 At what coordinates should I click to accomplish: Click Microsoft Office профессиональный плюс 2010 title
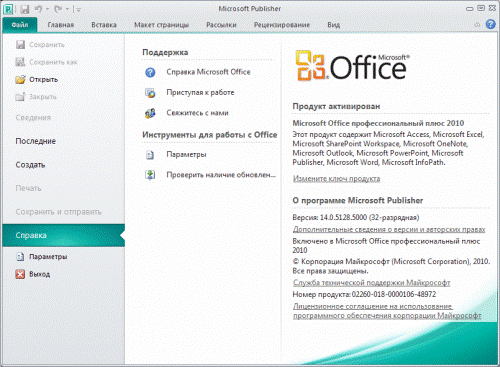(x=378, y=123)
